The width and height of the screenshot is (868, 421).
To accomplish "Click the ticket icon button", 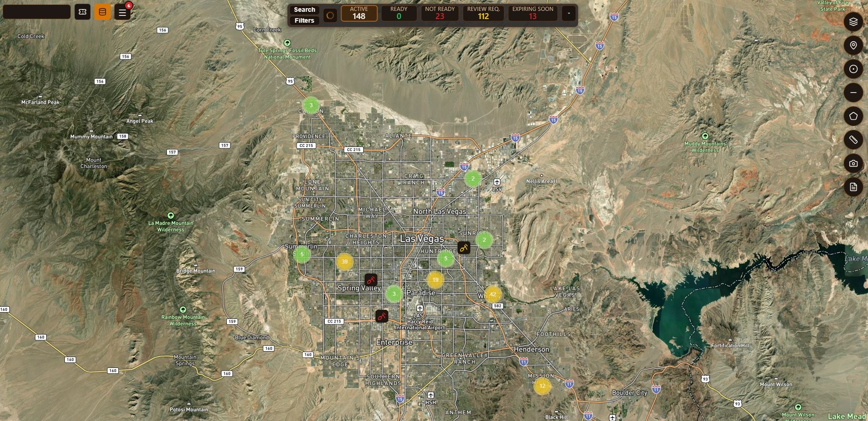I will (x=83, y=12).
